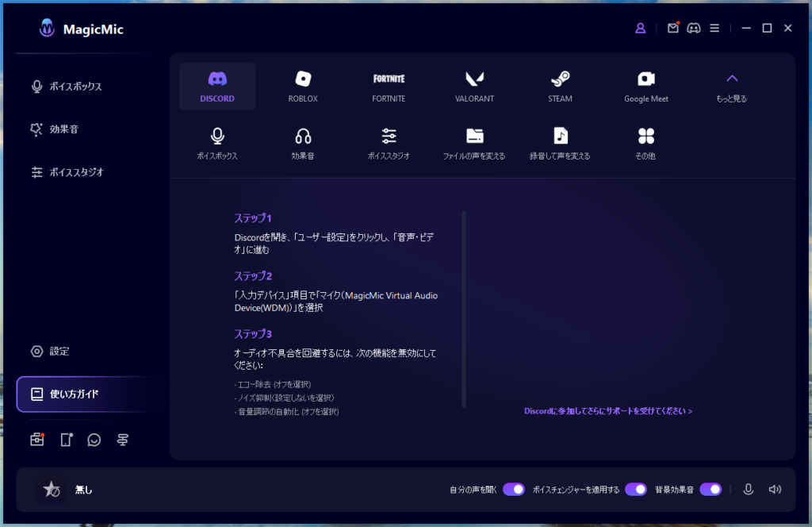Choose the Google Meet guide tab
This screenshot has width=812, height=527.
click(645, 87)
